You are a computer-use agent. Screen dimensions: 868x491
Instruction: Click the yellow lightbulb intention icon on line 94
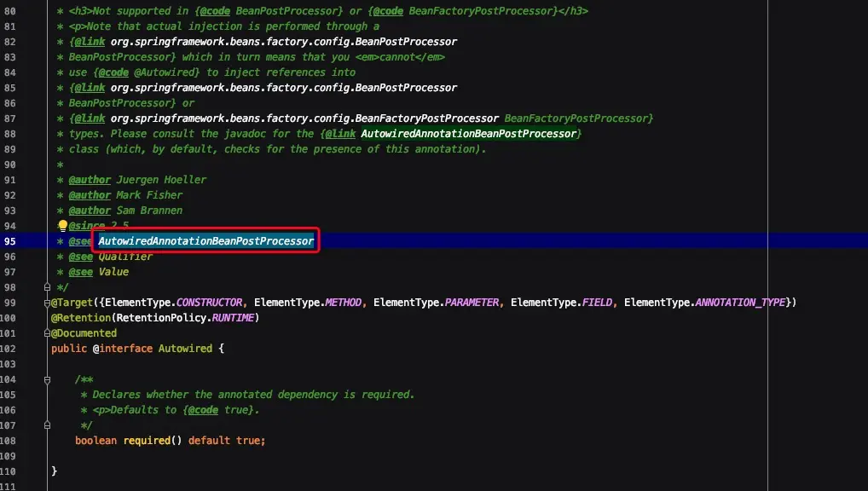(62, 225)
